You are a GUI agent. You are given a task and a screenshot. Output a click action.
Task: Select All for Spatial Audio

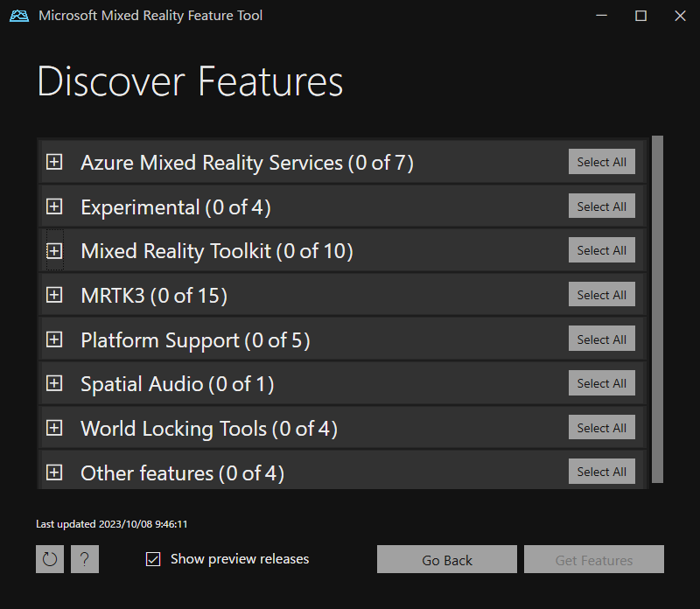(601, 382)
